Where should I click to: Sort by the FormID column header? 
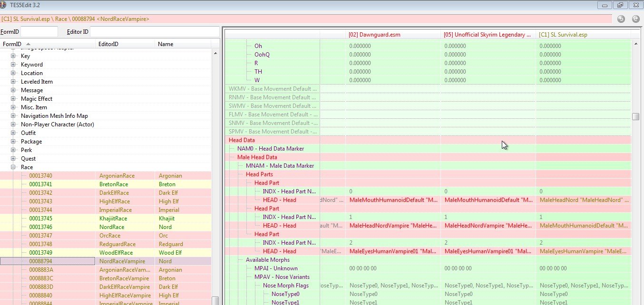48,44
